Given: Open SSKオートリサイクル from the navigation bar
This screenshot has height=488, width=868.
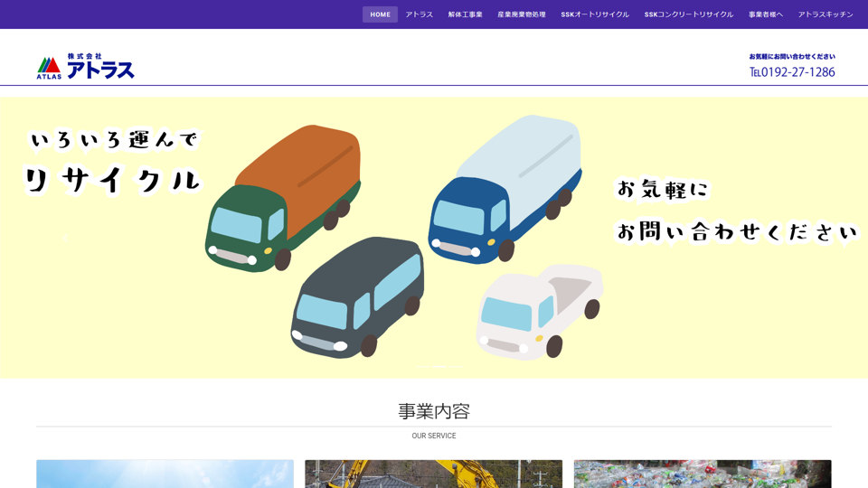Looking at the screenshot, I should coord(594,14).
